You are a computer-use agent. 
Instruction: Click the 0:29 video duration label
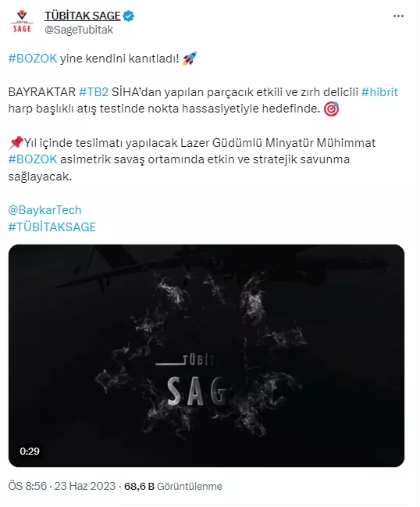(x=30, y=451)
